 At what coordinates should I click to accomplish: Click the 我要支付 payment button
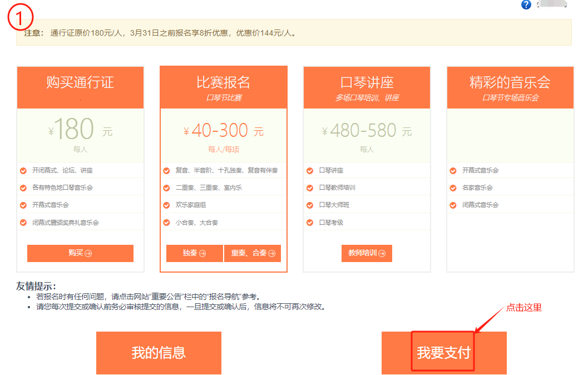pyautogui.click(x=443, y=353)
